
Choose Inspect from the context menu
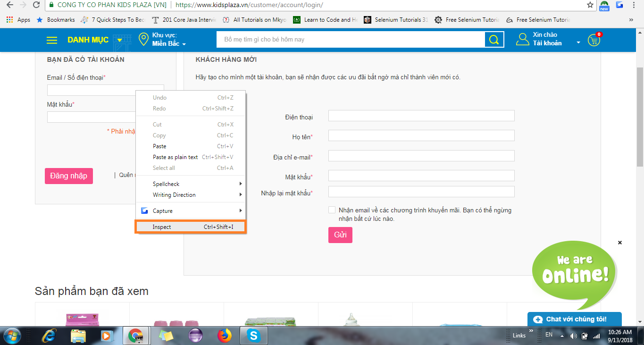pos(190,227)
